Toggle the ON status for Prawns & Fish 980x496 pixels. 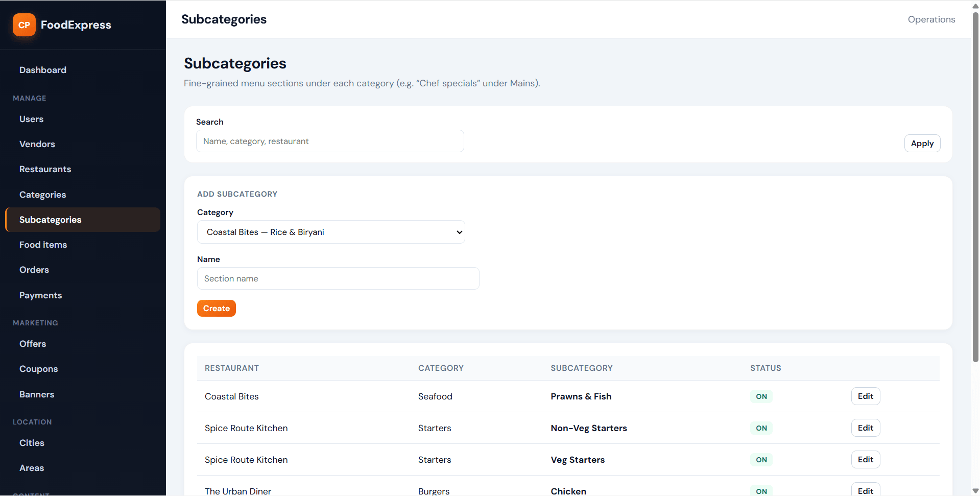pos(761,396)
